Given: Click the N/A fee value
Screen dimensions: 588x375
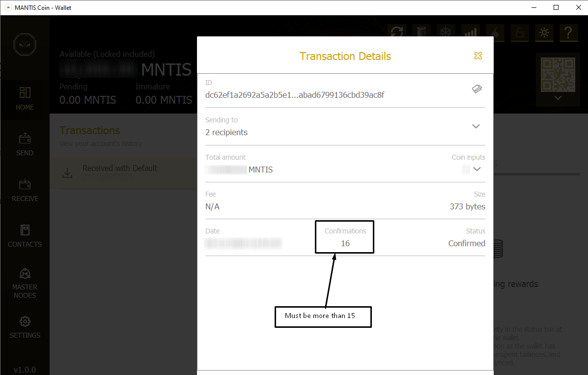Looking at the screenshot, I should (x=212, y=206).
